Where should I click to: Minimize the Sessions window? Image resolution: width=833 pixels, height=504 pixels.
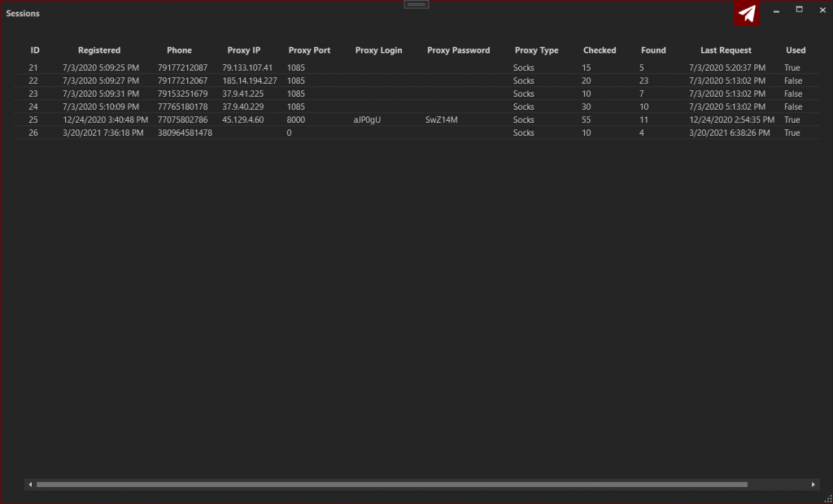[x=776, y=11]
